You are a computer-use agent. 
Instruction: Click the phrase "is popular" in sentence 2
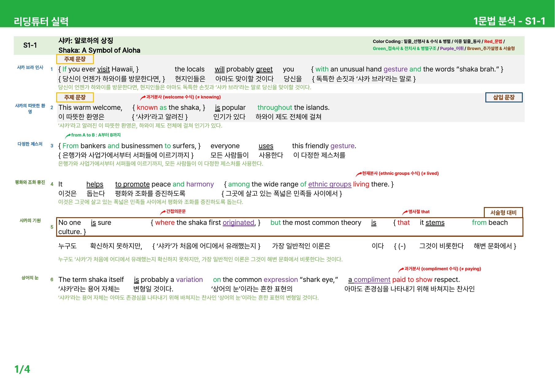[x=230, y=108]
